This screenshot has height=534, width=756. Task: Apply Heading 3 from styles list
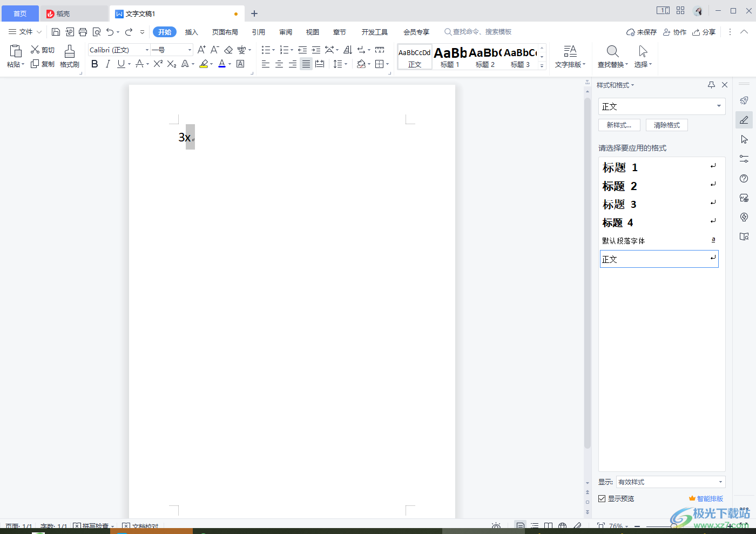[x=659, y=204]
